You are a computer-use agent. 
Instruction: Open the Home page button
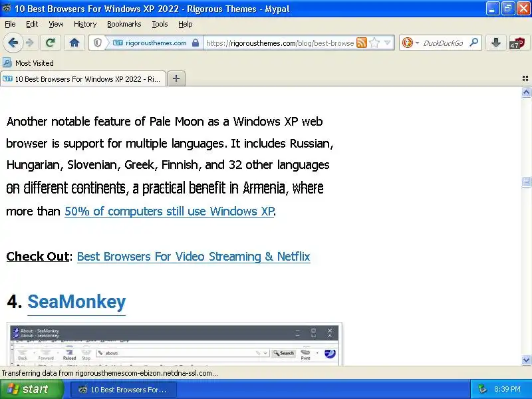(74, 43)
